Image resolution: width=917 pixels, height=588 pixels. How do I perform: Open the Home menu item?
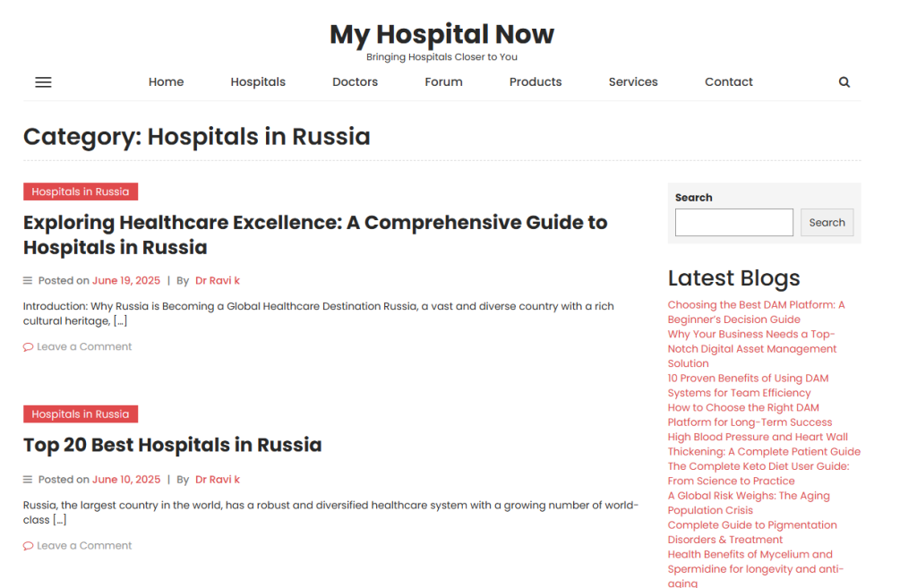point(166,81)
